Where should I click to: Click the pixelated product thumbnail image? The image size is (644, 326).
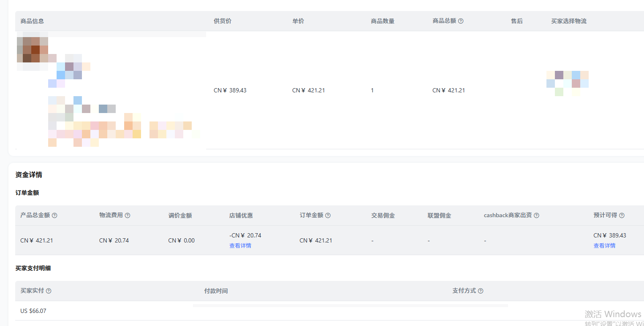[x=33, y=50]
